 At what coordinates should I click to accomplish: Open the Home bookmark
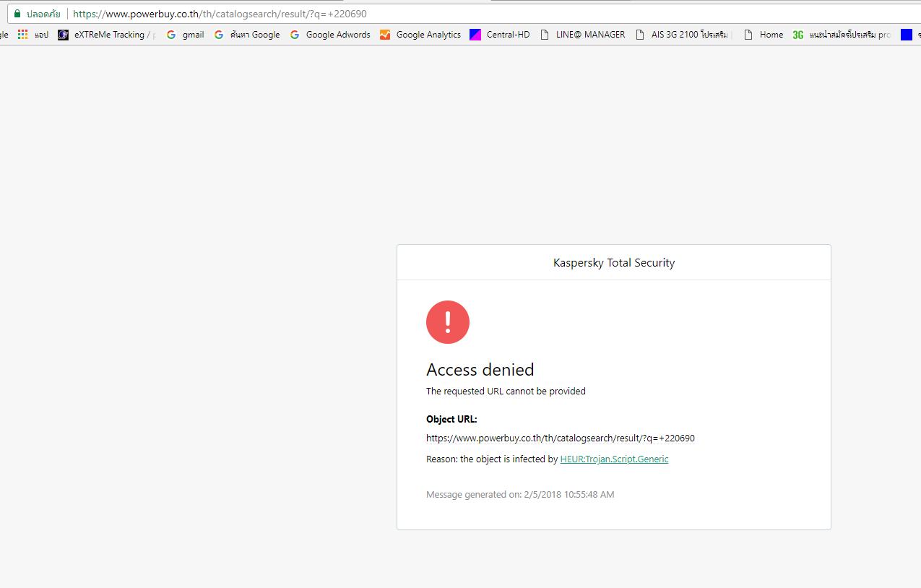click(x=763, y=35)
